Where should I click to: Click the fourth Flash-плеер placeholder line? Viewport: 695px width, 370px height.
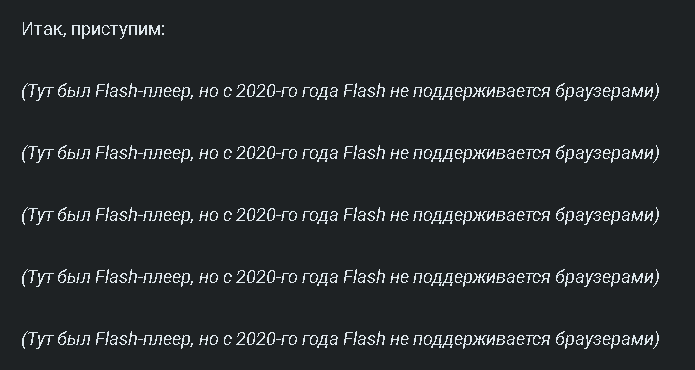340,278
